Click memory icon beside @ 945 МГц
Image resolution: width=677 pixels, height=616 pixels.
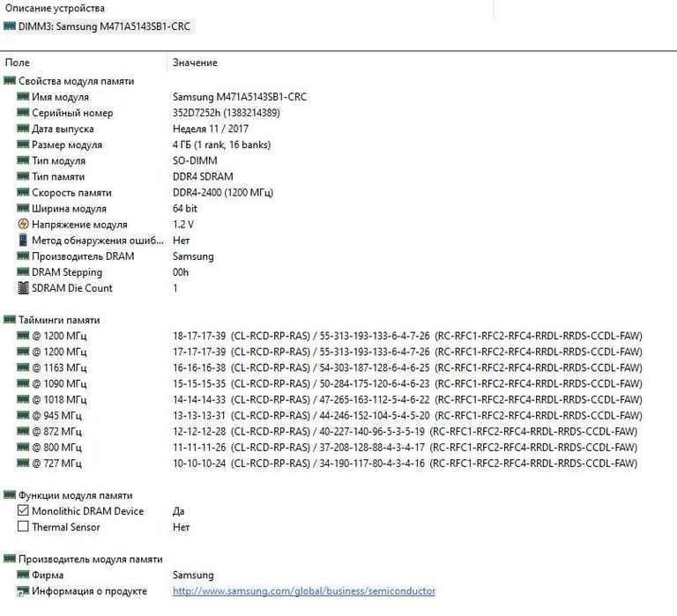pos(23,415)
